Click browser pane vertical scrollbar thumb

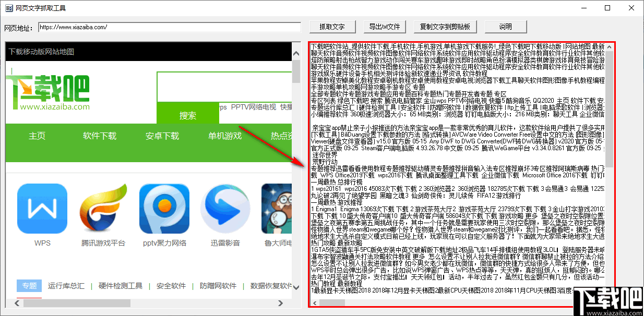pyautogui.click(x=296, y=71)
